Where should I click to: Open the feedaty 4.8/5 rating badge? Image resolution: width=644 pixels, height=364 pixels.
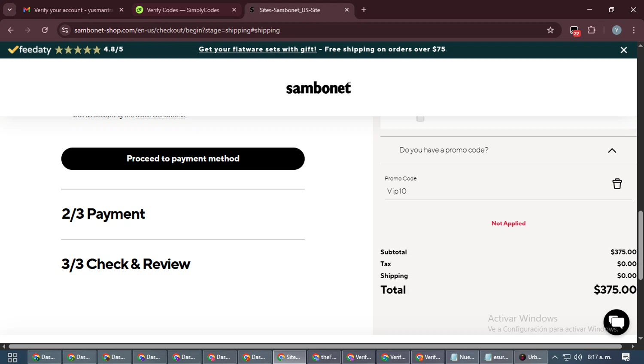pos(66,50)
